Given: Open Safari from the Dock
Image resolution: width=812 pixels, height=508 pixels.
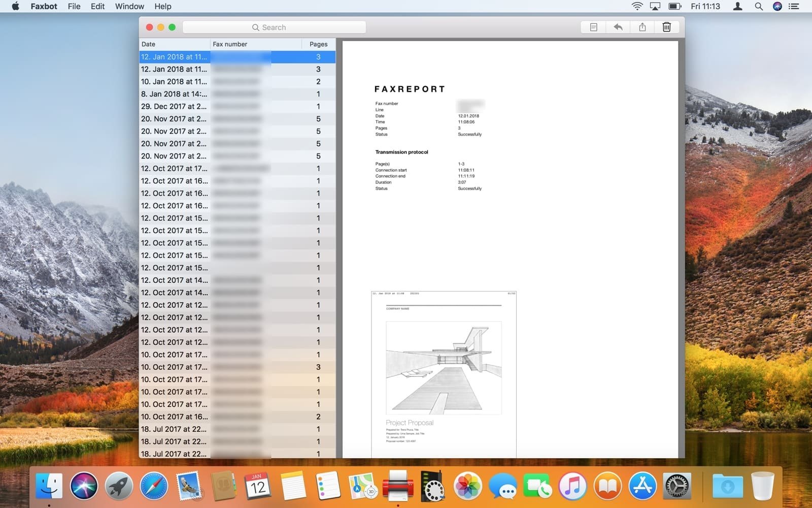Looking at the screenshot, I should [154, 486].
